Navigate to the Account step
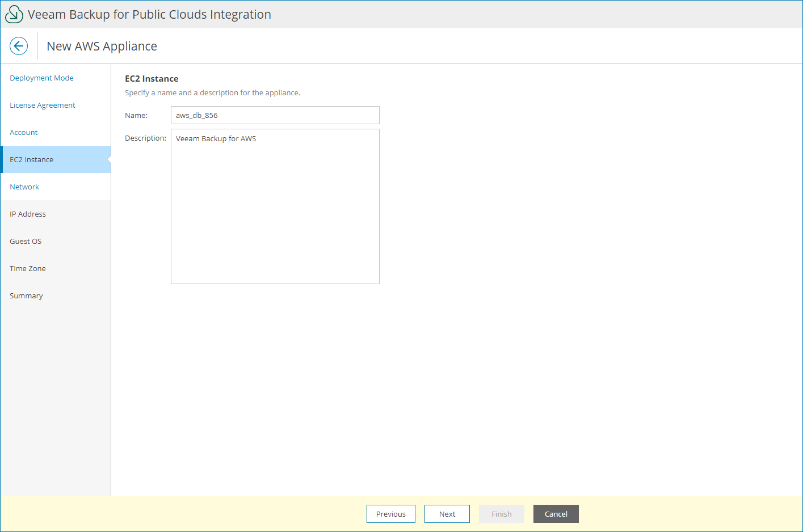Screen dimensions: 803x532 pyautogui.click(x=23, y=132)
